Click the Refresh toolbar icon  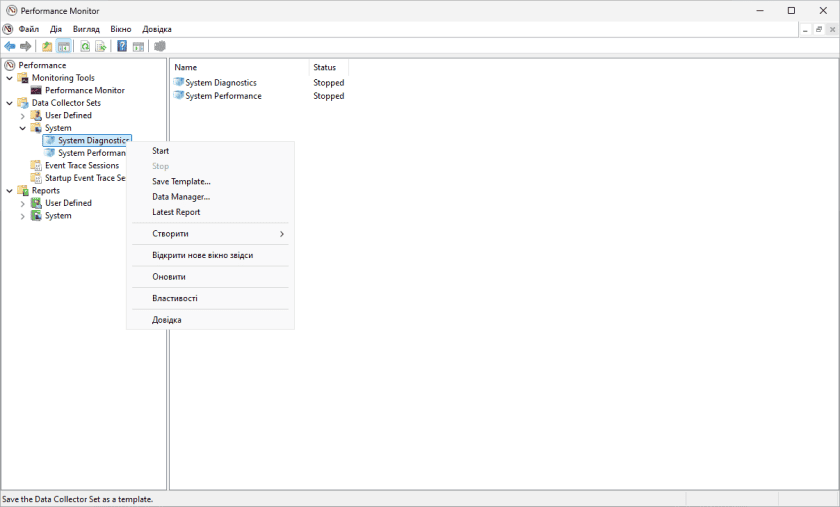click(85, 46)
